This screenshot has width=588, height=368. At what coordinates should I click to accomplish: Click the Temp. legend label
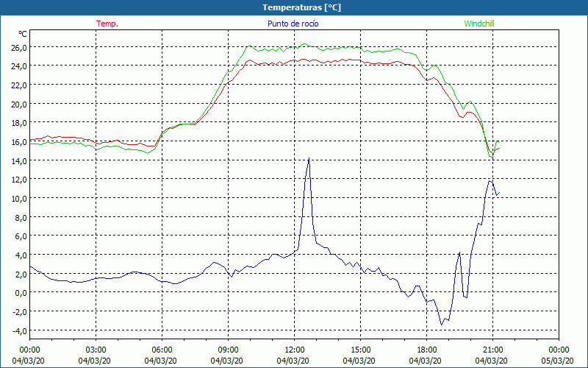click(107, 24)
